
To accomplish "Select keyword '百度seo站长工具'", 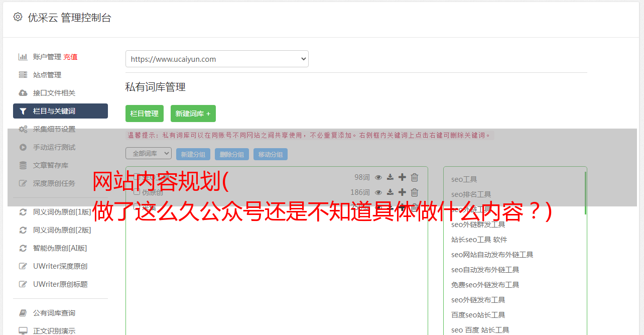I will pyautogui.click(x=478, y=315).
